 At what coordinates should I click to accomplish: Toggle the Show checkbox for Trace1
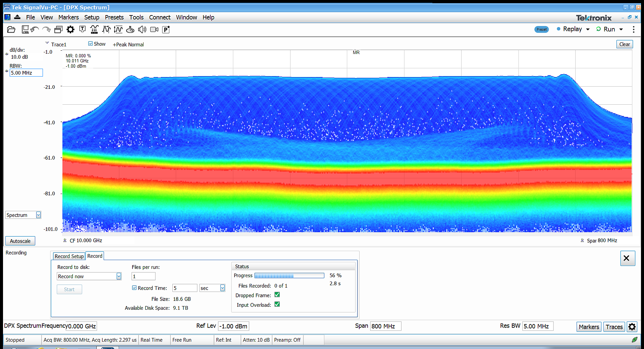pyautogui.click(x=90, y=44)
